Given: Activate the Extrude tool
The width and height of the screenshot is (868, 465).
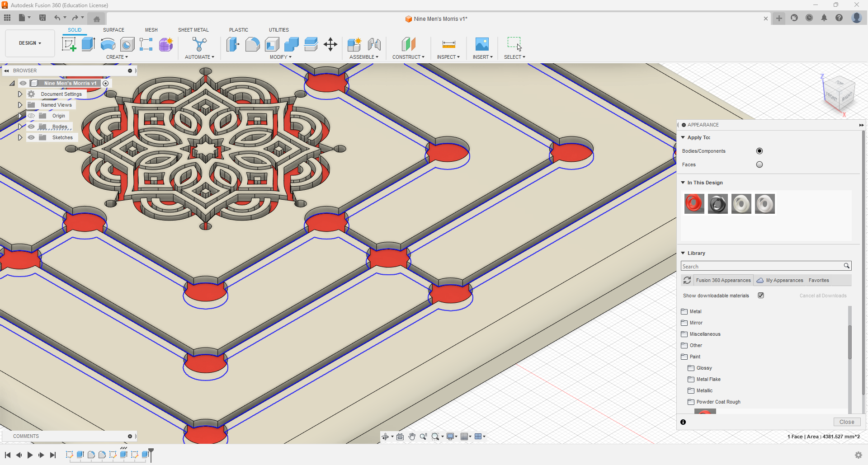Looking at the screenshot, I should 88,44.
